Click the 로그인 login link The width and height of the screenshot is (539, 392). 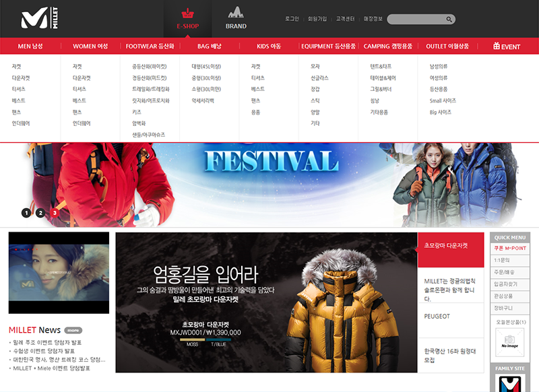[292, 19]
